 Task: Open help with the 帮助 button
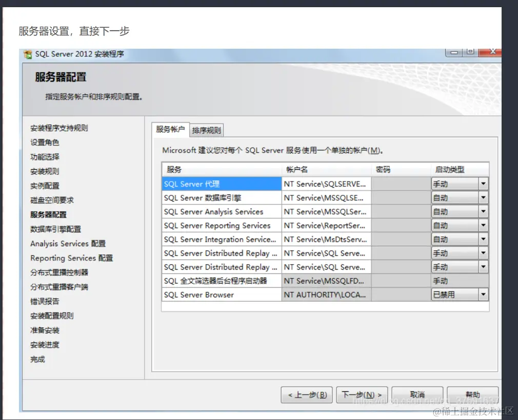[x=472, y=394]
